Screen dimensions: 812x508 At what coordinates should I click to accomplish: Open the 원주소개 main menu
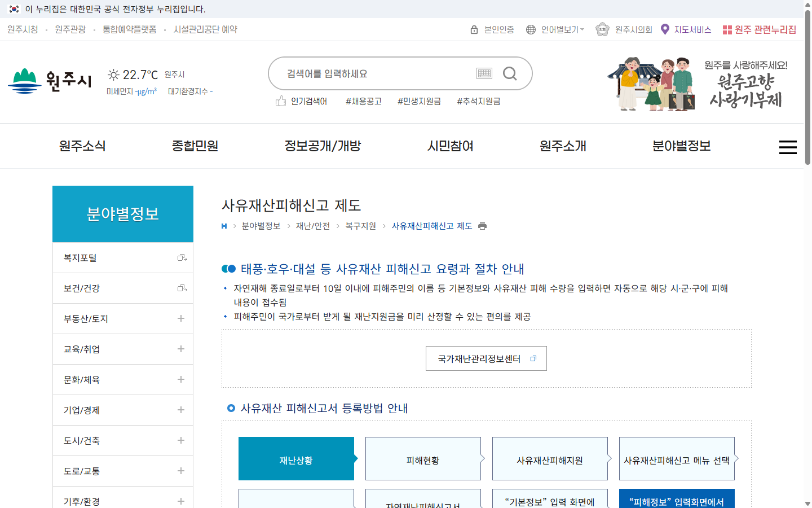(563, 146)
